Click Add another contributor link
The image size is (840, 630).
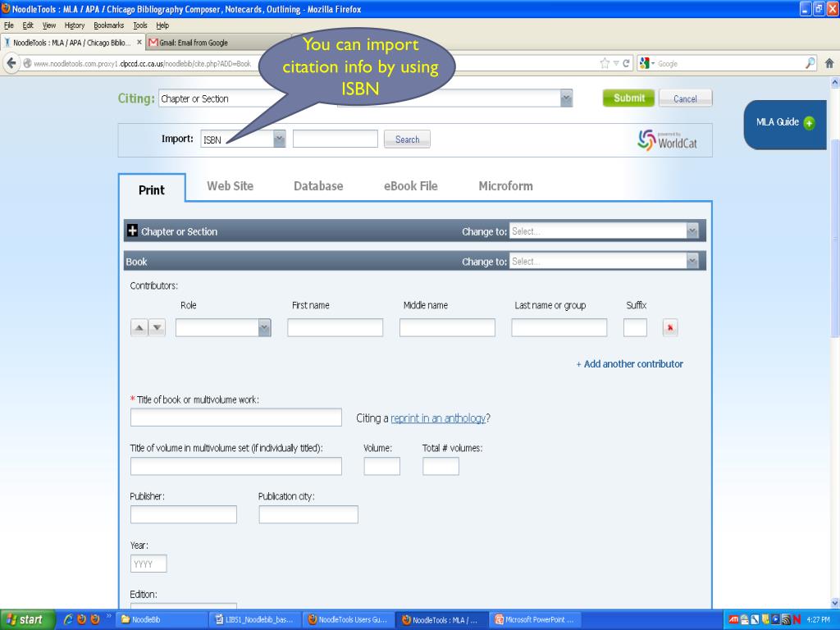(629, 363)
